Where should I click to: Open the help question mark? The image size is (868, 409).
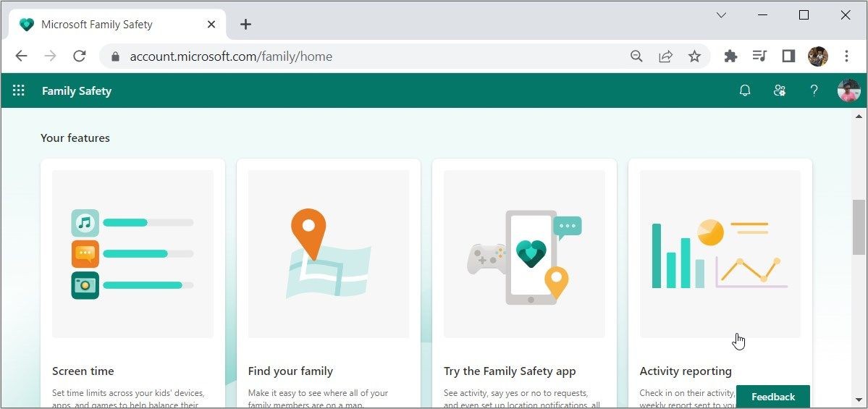(814, 90)
